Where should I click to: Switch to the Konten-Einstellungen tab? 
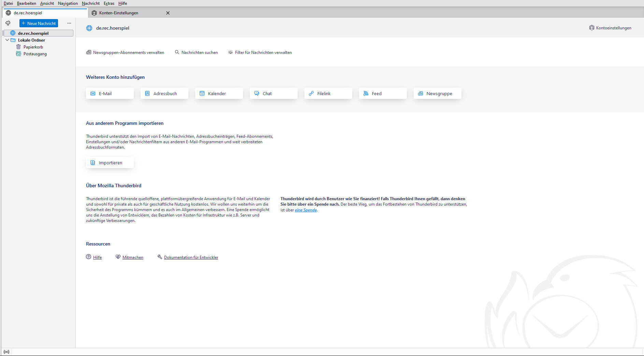tap(131, 13)
